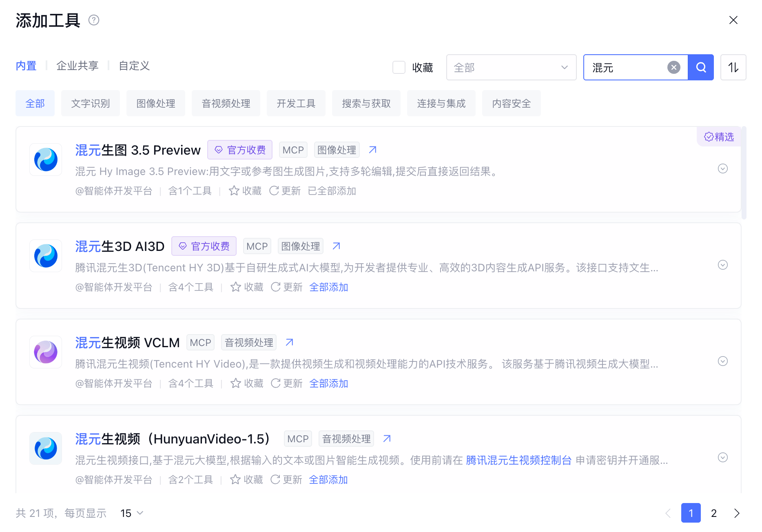Click the blue search magnifier button
Screen dimensions: 762x532
701,67
